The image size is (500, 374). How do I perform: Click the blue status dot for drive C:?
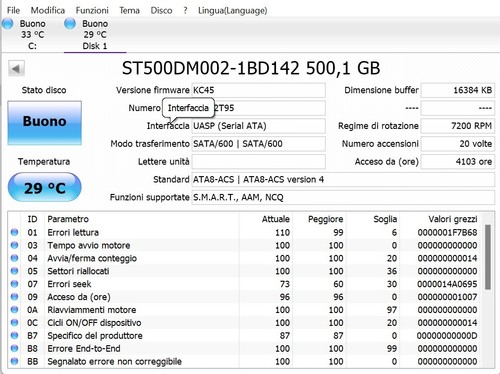[x=8, y=24]
